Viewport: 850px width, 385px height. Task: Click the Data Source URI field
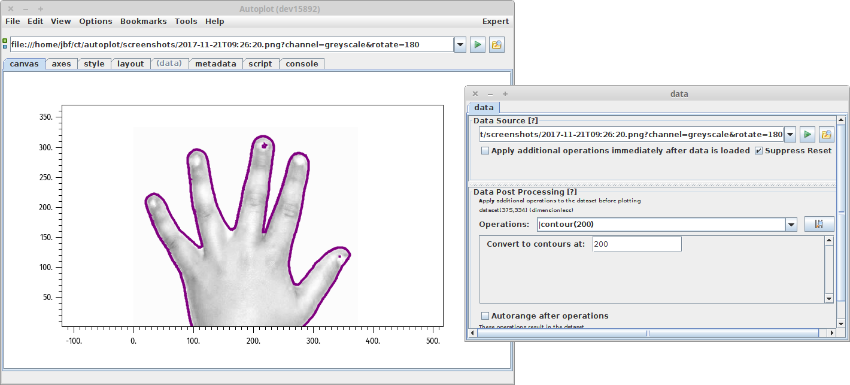(x=631, y=134)
